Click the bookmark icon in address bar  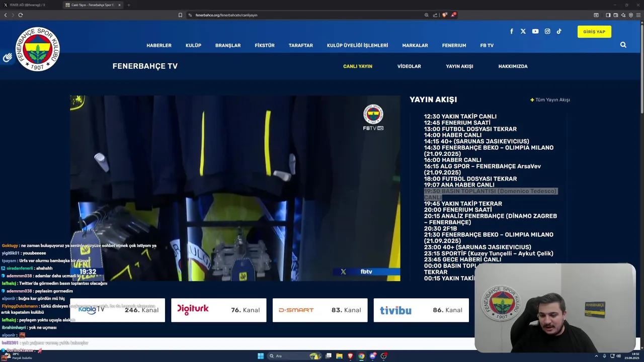click(180, 15)
